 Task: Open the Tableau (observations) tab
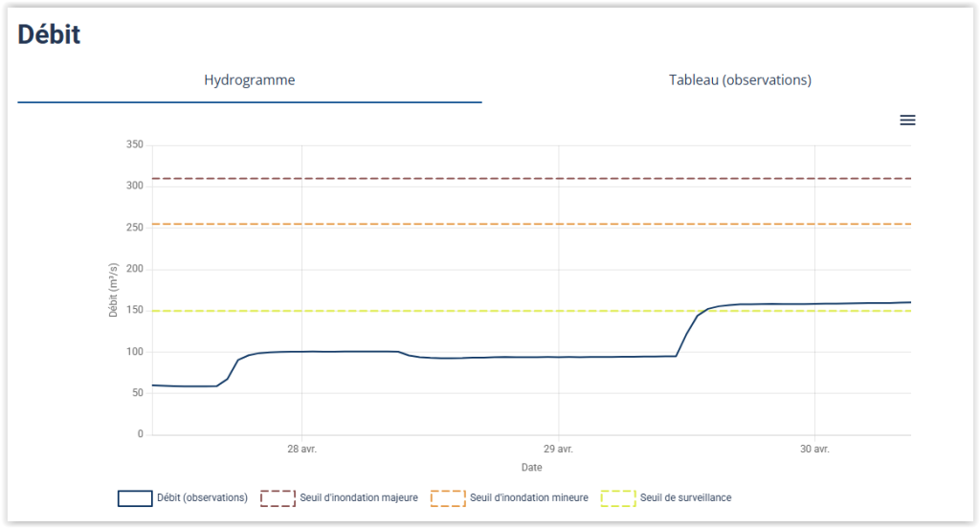[740, 80]
